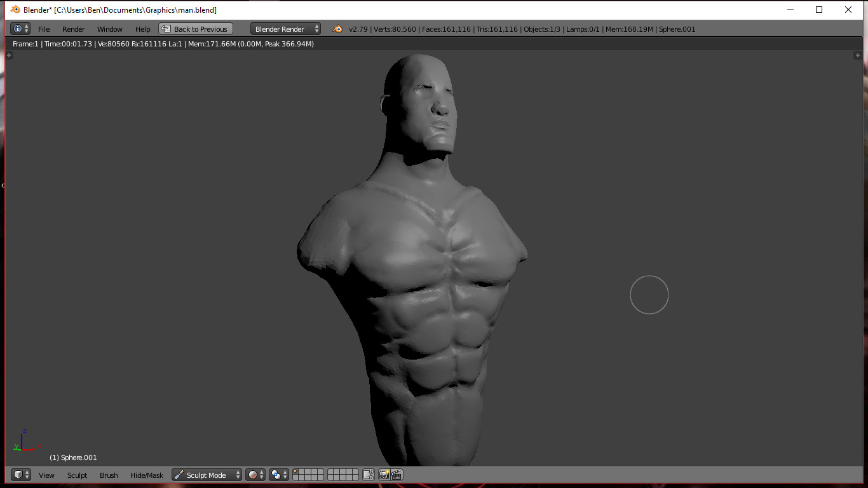
Task: Open the Sculpt Mode selector
Action: (207, 475)
